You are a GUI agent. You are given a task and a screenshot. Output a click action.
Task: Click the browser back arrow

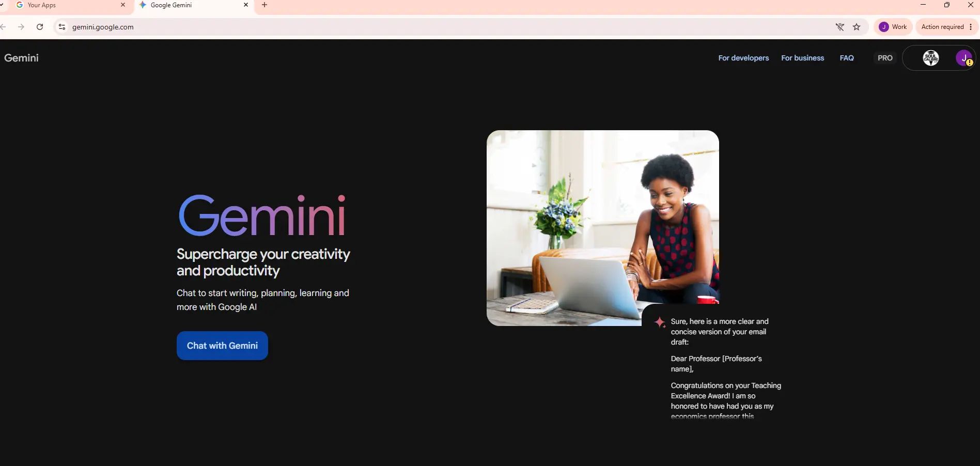pos(3,27)
